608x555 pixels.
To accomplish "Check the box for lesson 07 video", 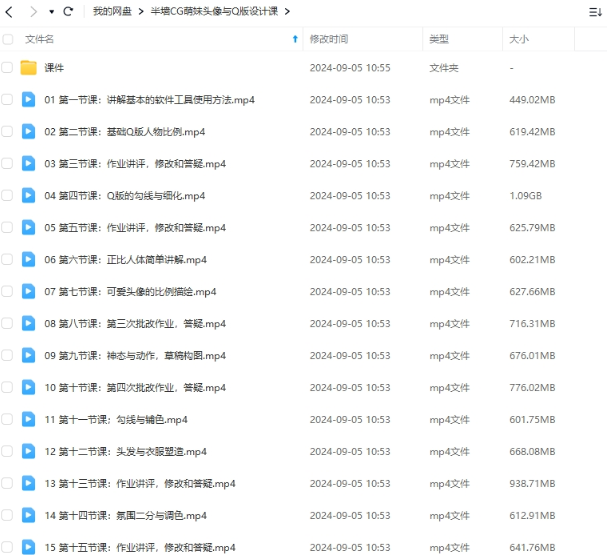I will [7, 292].
